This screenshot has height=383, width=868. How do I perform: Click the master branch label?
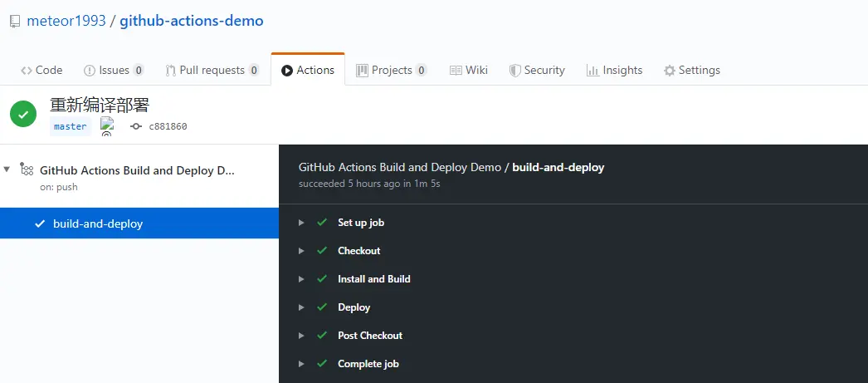(71, 126)
